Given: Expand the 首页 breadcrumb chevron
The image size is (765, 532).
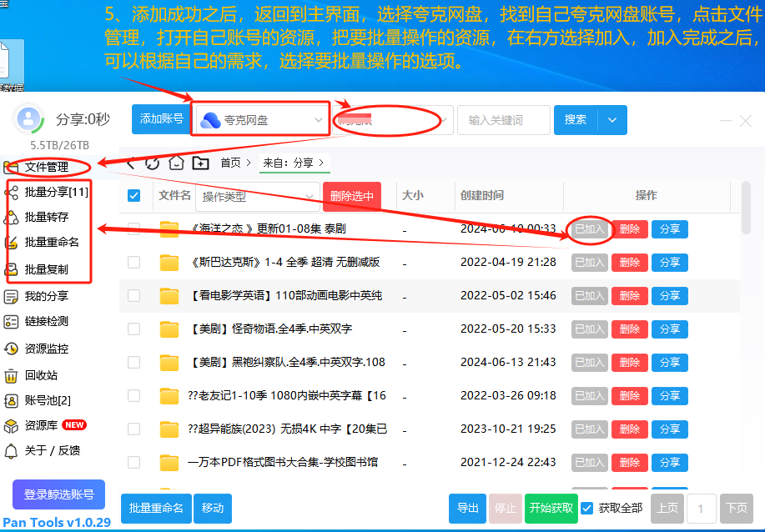Looking at the screenshot, I should tap(249, 163).
